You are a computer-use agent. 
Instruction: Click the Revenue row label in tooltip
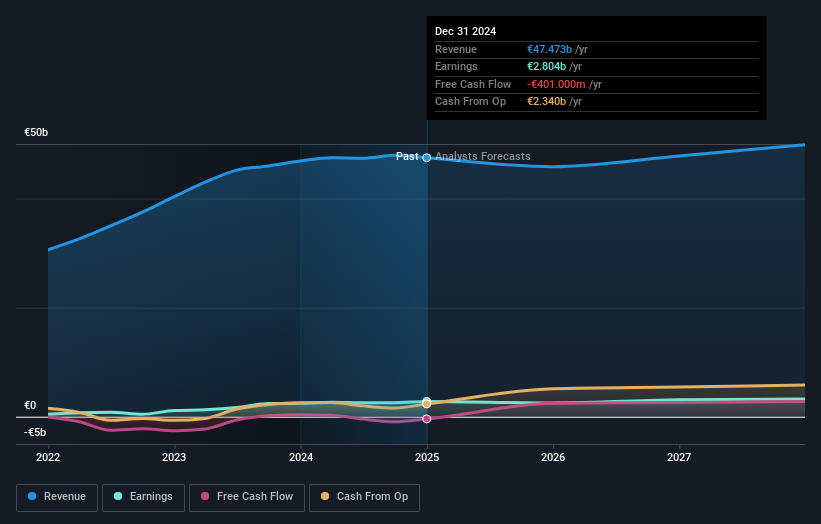coord(456,49)
